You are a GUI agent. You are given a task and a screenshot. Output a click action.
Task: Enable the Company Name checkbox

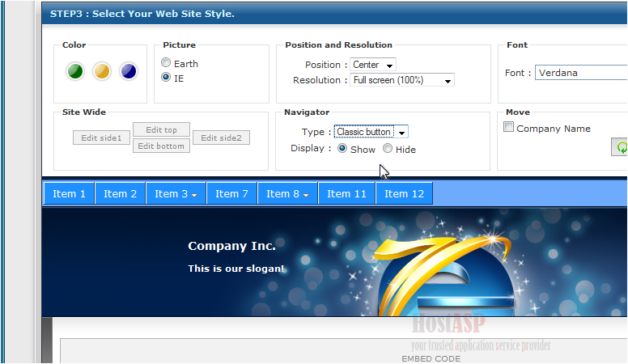pyautogui.click(x=509, y=128)
